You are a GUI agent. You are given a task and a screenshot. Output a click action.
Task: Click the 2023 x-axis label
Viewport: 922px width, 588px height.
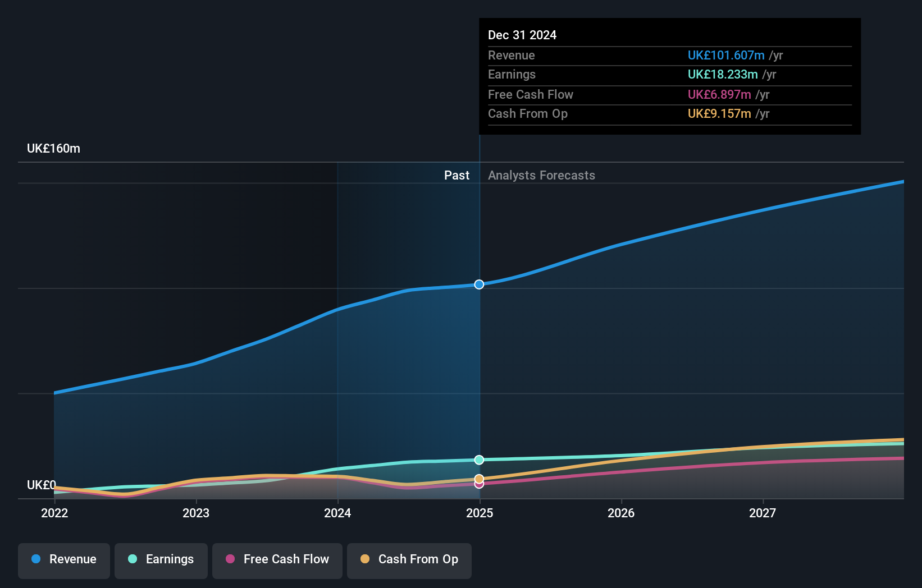196,513
